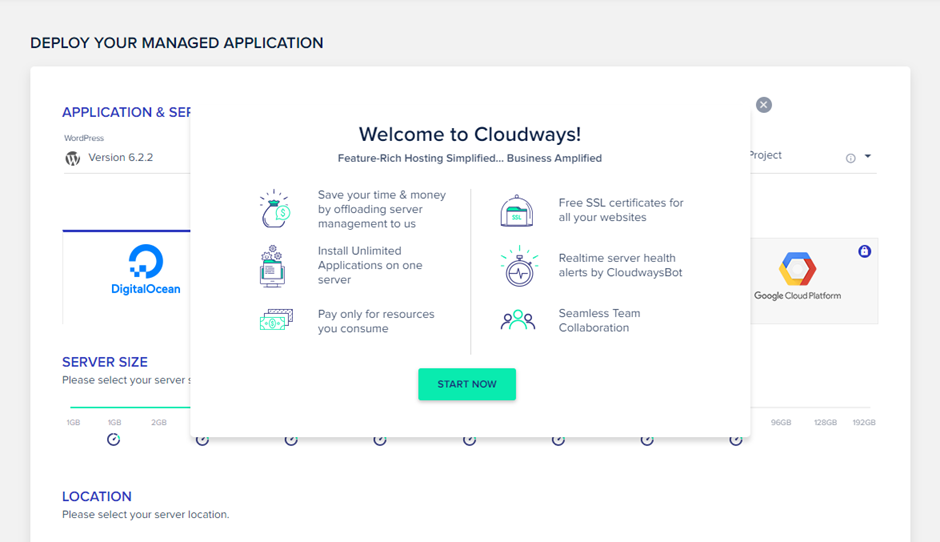This screenshot has height=542, width=940.
Task: Click the lock badge on Google Cloud card
Action: [x=864, y=251]
